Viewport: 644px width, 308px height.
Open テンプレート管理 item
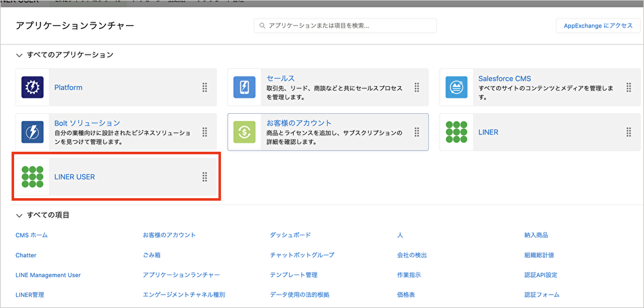click(x=294, y=275)
